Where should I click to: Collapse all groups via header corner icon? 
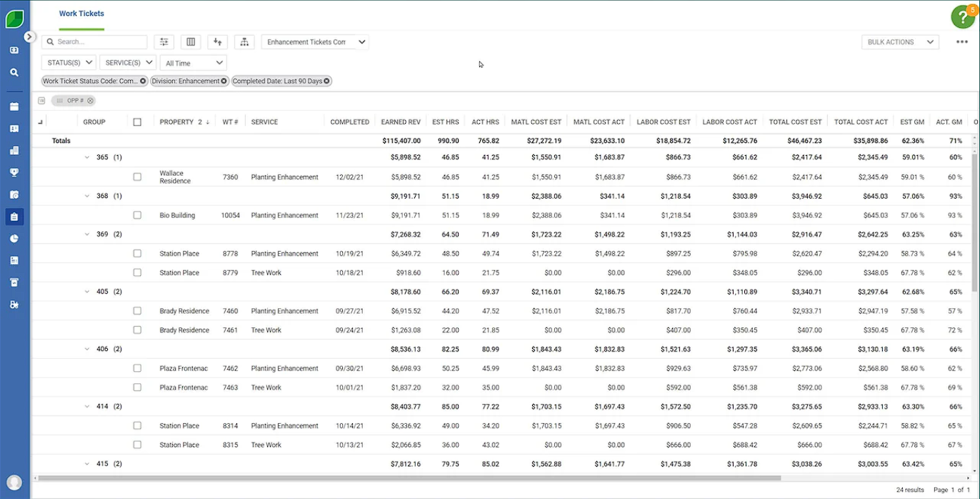(x=40, y=122)
